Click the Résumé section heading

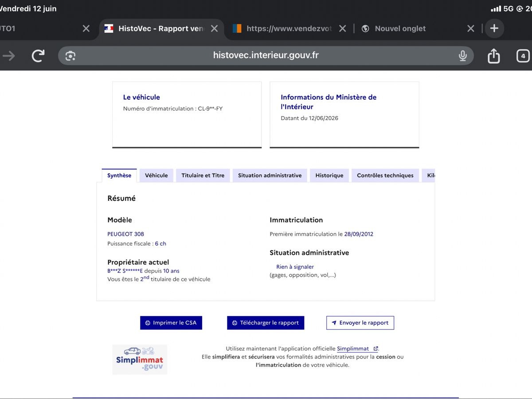tap(121, 199)
